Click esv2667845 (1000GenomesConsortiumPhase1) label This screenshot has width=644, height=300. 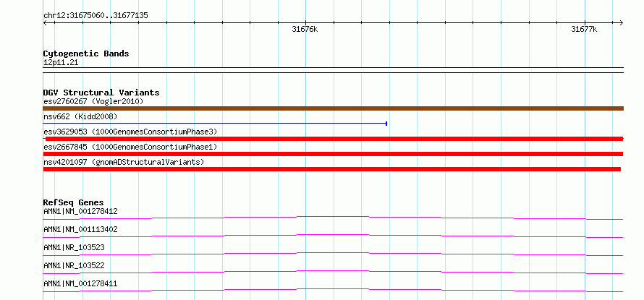click(130, 147)
